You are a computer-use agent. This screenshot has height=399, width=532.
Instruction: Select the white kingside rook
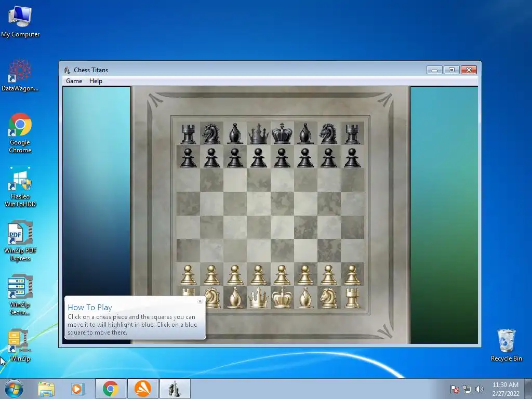click(x=352, y=298)
